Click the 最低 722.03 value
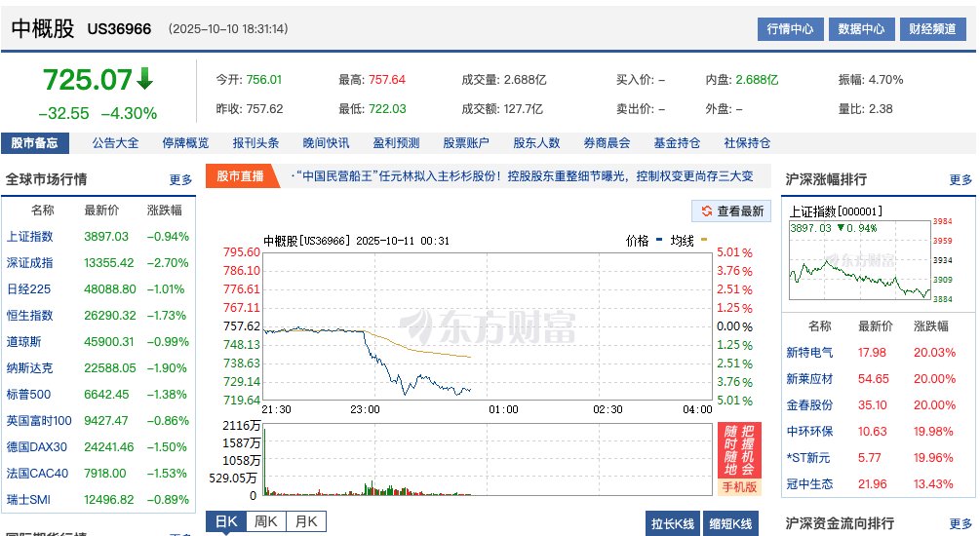This screenshot has height=536, width=980. pos(387,109)
